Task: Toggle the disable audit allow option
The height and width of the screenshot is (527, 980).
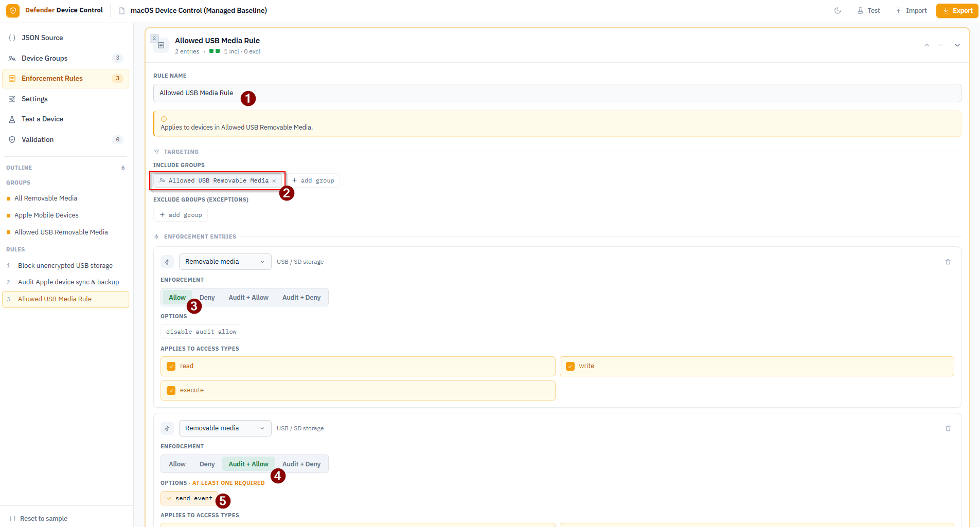Action: [x=201, y=332]
